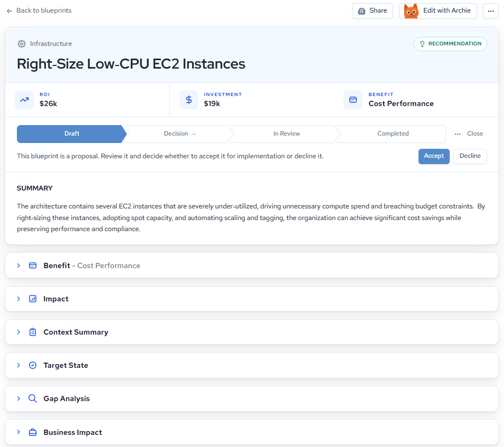The width and height of the screenshot is (504, 447).
Task: Click the Gap Analysis magnifier icon
Action: 33,398
